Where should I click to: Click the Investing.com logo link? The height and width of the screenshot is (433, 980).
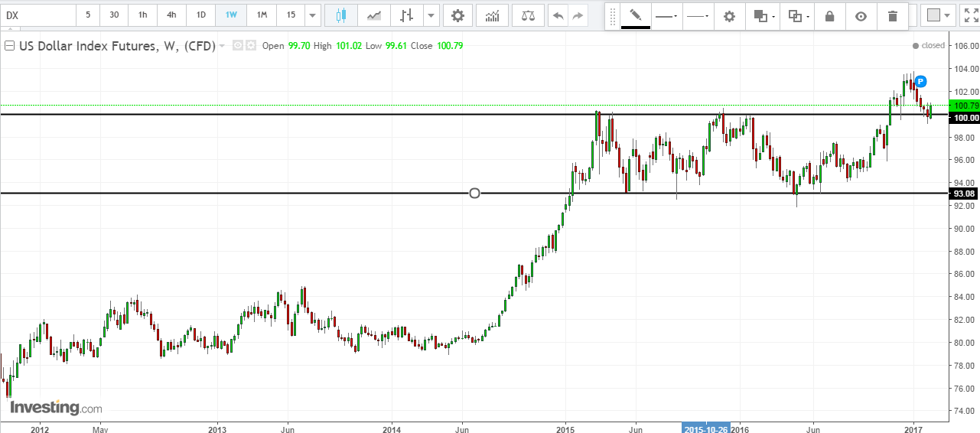(55, 407)
